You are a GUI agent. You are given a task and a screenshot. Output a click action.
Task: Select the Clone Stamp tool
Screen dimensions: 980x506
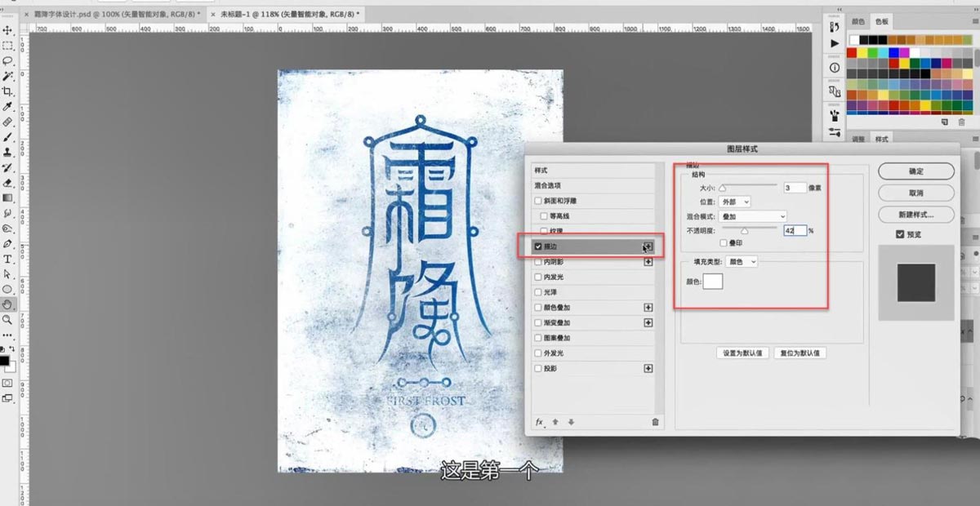click(7, 153)
